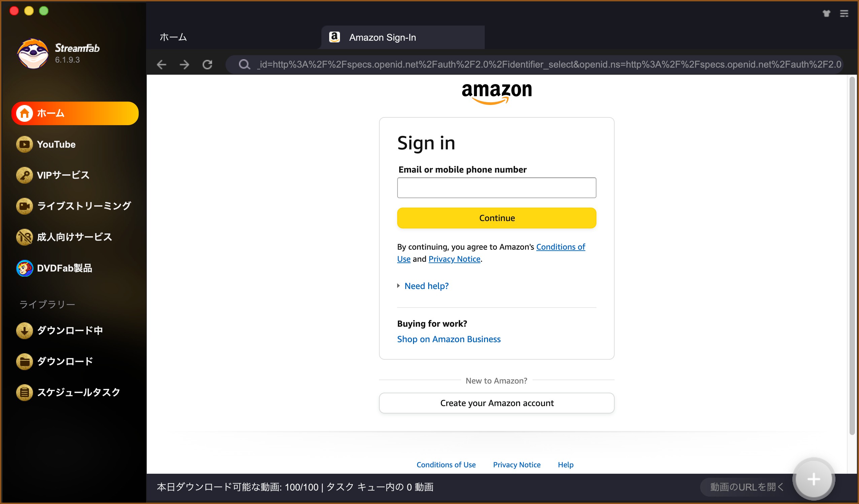
Task: Focus the Email or mobile phone field
Action: (x=497, y=187)
